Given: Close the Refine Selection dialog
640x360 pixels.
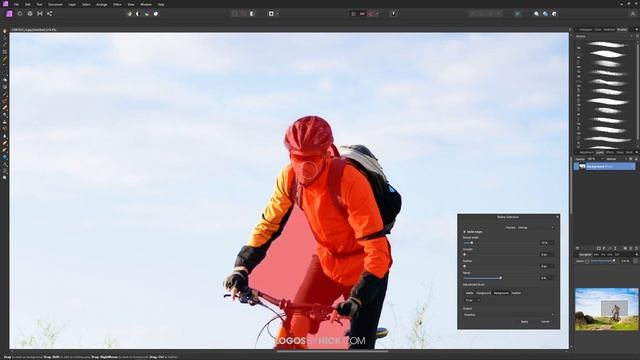Looking at the screenshot, I should click(x=557, y=217).
